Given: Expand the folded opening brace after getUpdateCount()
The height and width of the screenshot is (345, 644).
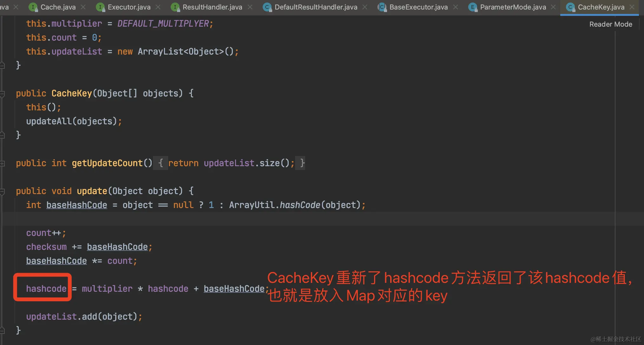Looking at the screenshot, I should pyautogui.click(x=161, y=163).
